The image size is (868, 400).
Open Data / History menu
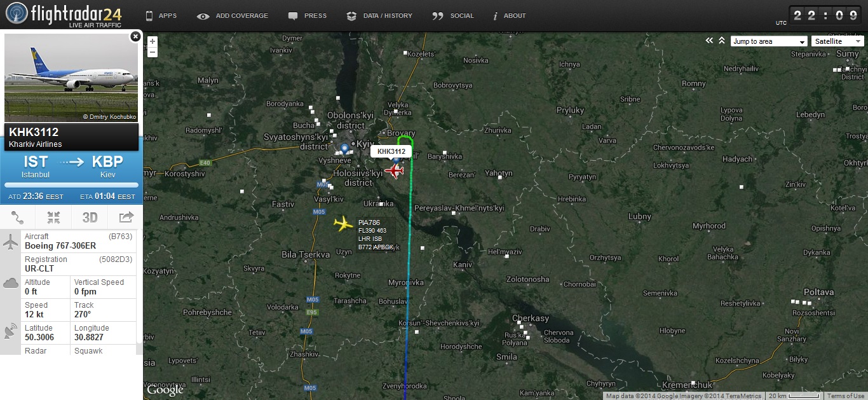click(x=379, y=16)
